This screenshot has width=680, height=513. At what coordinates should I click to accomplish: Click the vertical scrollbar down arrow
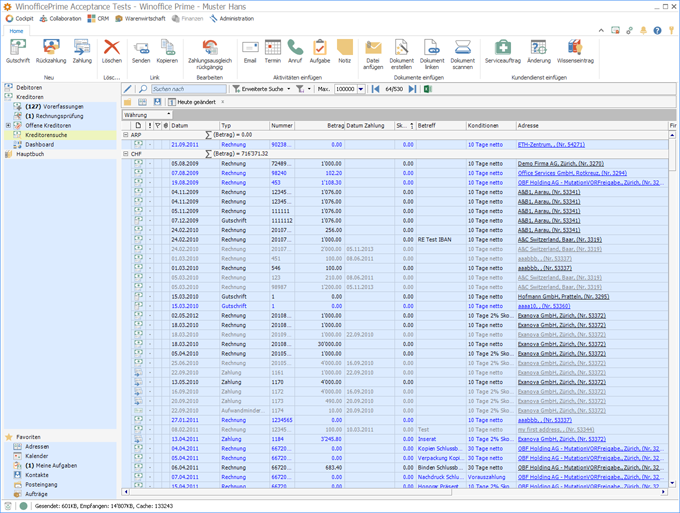672,483
